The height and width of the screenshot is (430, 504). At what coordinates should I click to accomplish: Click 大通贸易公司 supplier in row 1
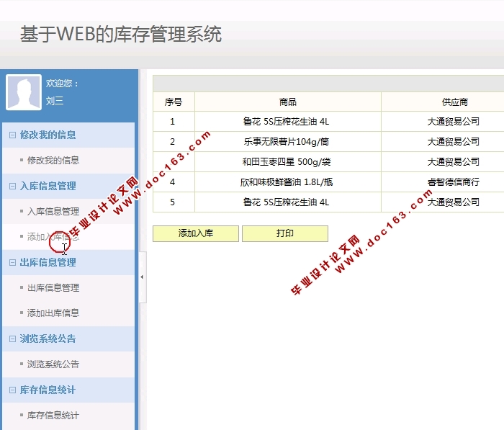454,122
